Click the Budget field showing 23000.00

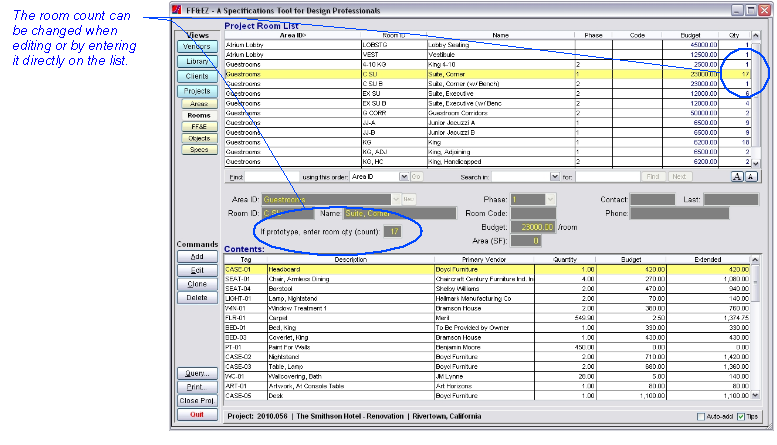pyautogui.click(x=533, y=227)
